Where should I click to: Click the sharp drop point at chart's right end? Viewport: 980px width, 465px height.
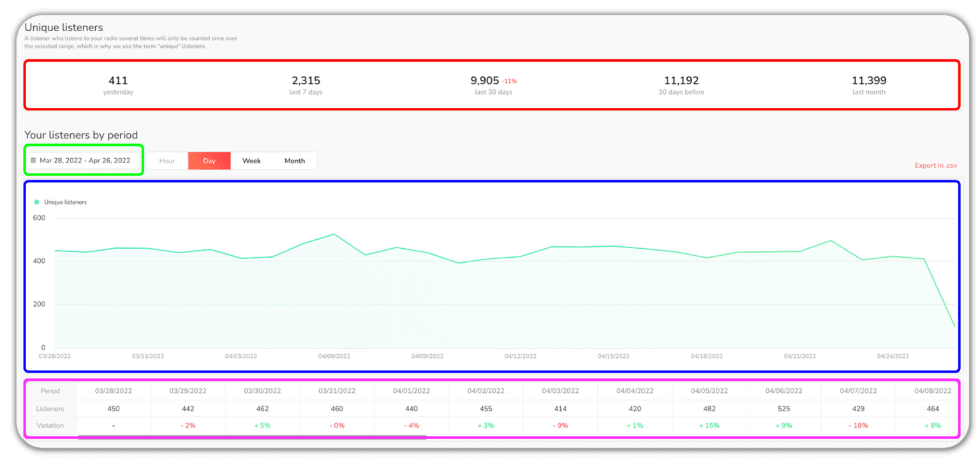click(x=954, y=325)
